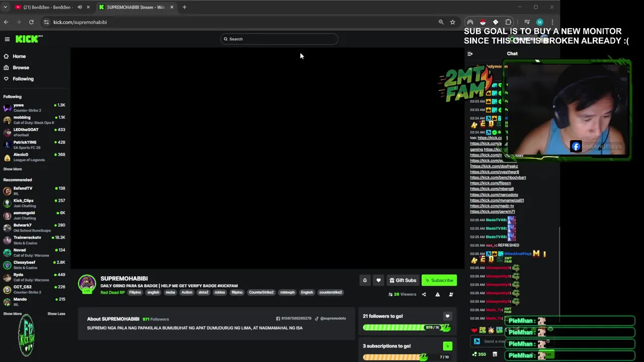Screen dimensions: 644x362
Task: Select the moba tag
Action: click(171, 293)
